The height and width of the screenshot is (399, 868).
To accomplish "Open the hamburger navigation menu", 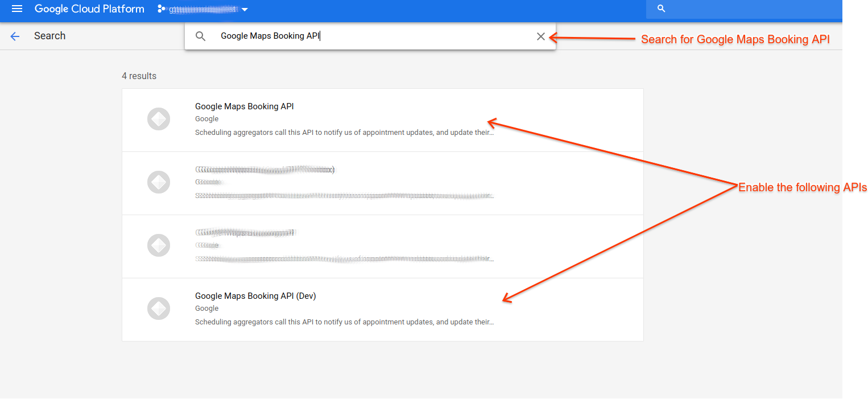I will pyautogui.click(x=17, y=9).
